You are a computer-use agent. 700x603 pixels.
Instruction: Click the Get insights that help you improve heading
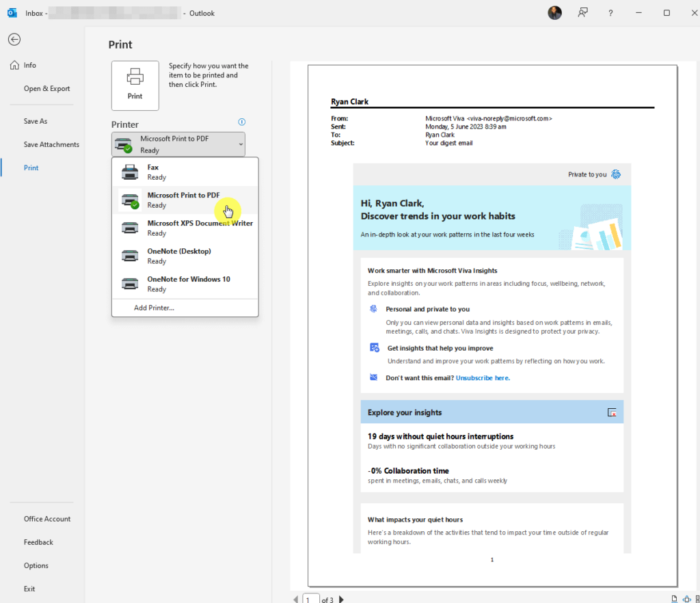[x=440, y=348]
